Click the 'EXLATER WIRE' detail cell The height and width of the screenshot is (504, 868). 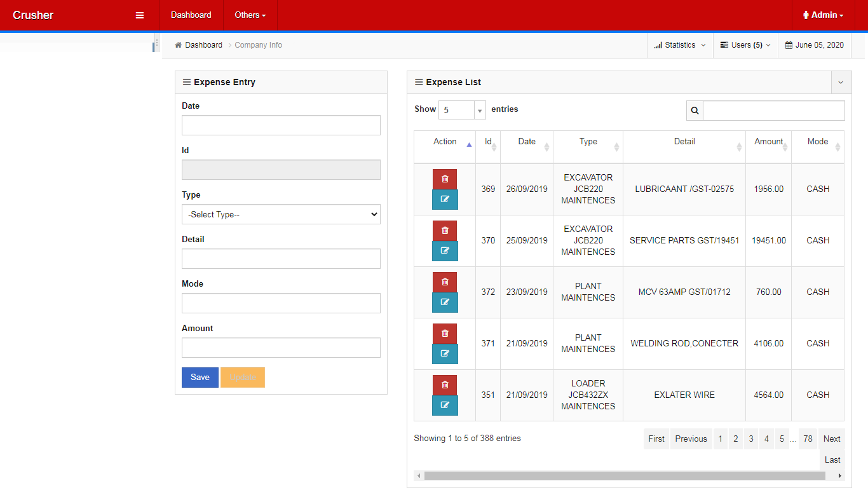[x=684, y=395]
